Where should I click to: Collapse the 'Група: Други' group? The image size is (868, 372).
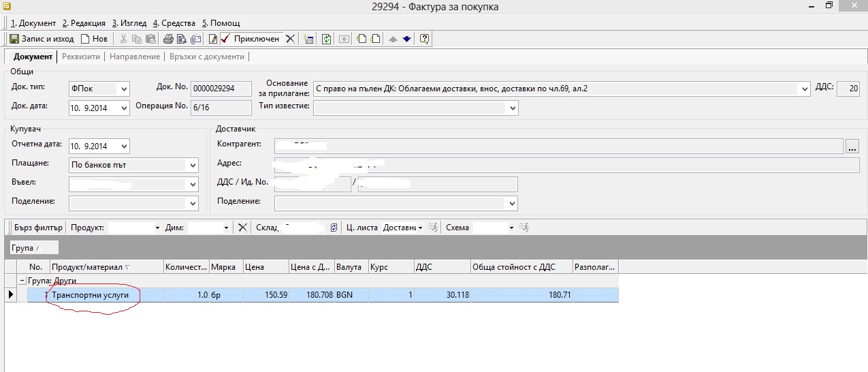click(22, 281)
